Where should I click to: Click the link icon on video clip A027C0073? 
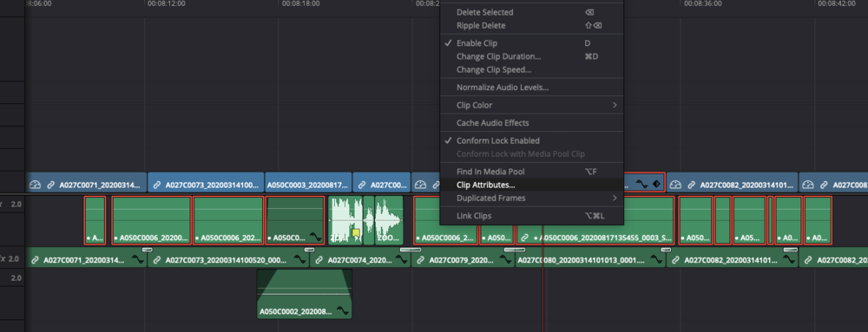[157, 185]
